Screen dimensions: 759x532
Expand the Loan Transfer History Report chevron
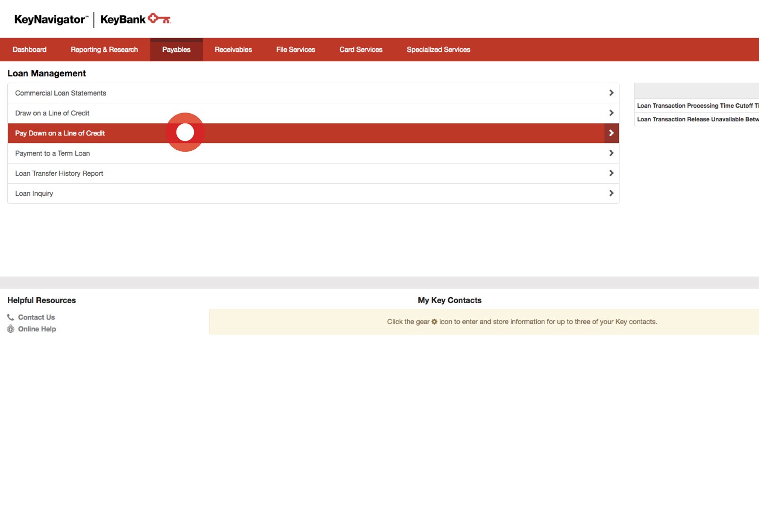coord(611,173)
